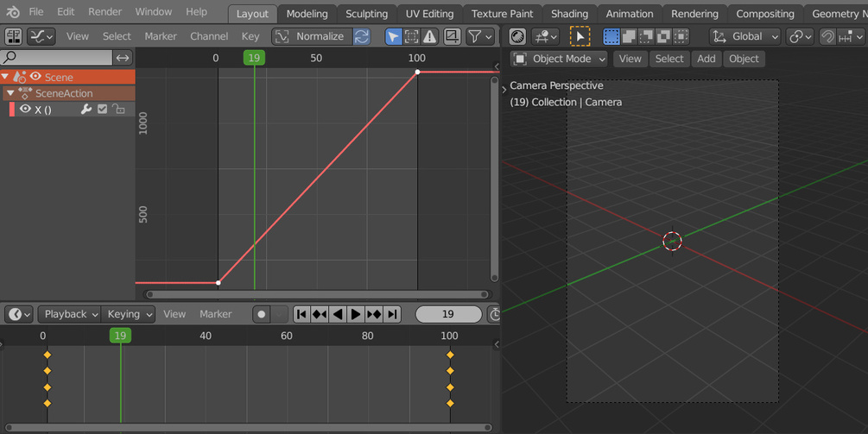868x434 pixels.
Task: Toggle Only Show Errors warning icon
Action: [x=429, y=36]
